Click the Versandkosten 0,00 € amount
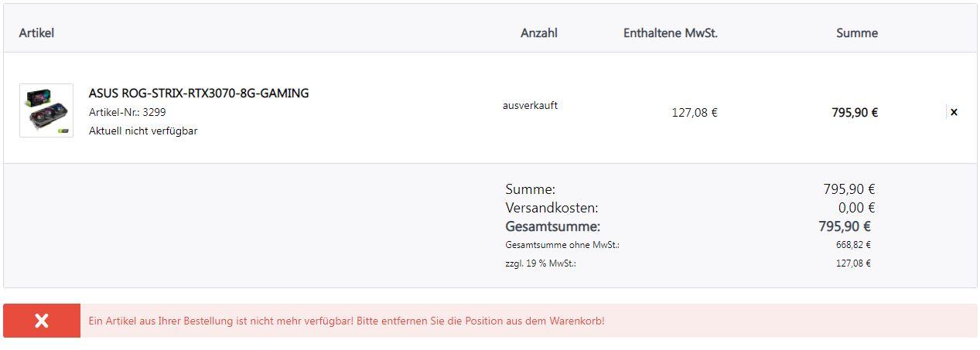980x350 pixels. [x=857, y=208]
